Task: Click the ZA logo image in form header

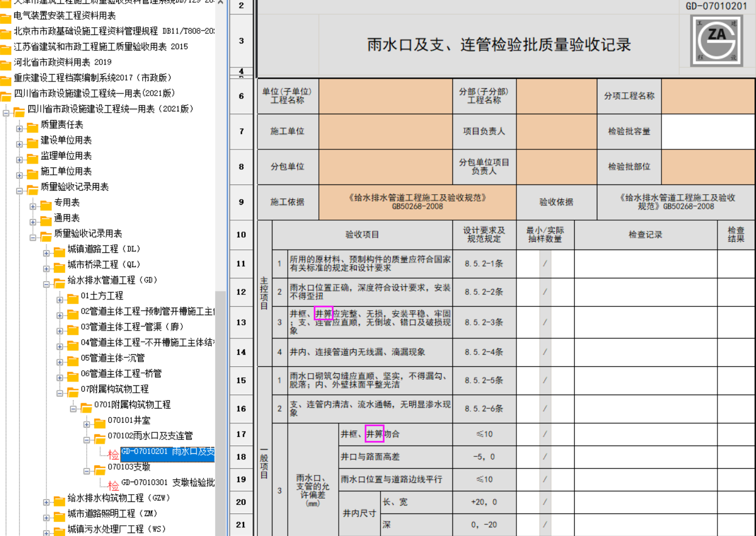Action: click(716, 41)
